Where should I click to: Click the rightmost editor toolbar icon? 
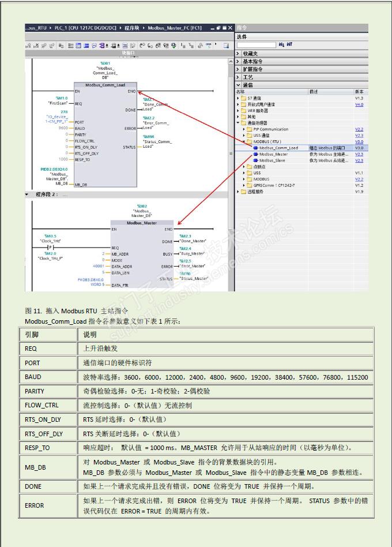tap(226, 46)
